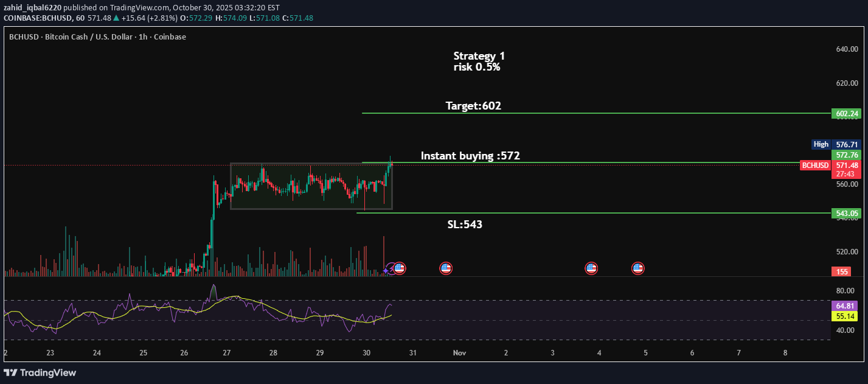Select the green 572.76 price label

(x=847, y=155)
